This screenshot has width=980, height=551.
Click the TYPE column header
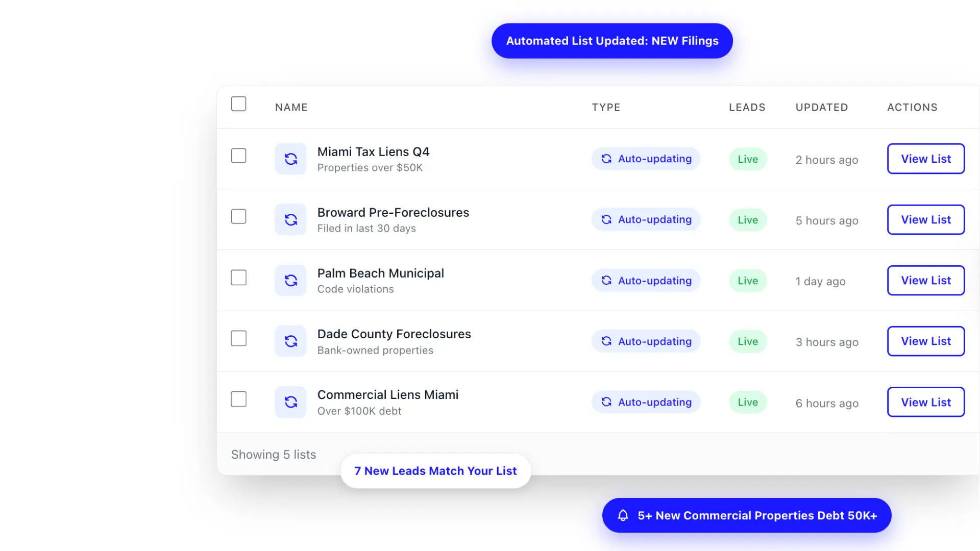tap(606, 107)
